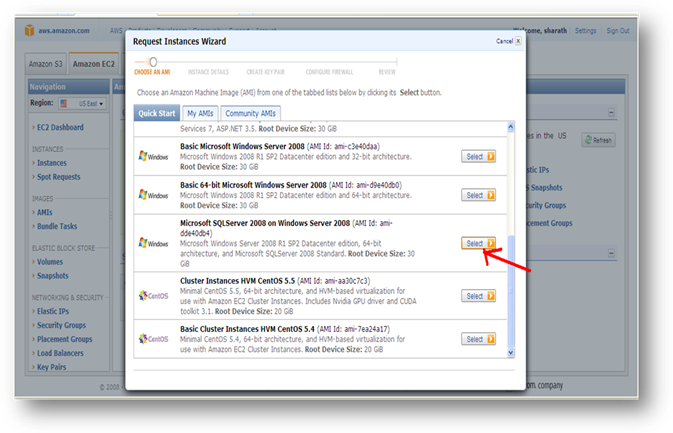
Task: Open Key Pairs in navigation
Action: pyautogui.click(x=52, y=367)
